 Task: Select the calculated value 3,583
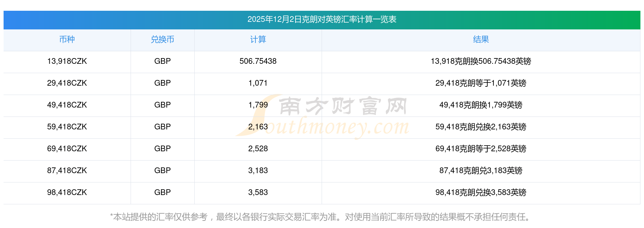pos(258,193)
